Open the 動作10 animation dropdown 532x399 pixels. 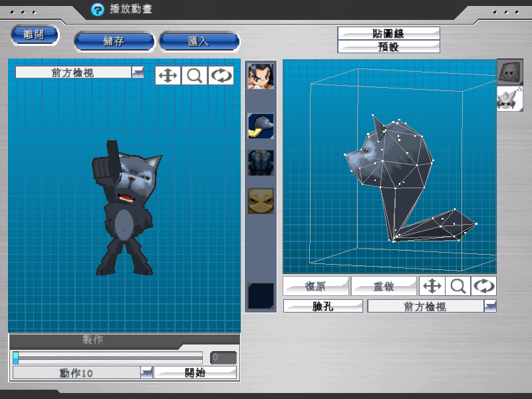click(x=146, y=373)
